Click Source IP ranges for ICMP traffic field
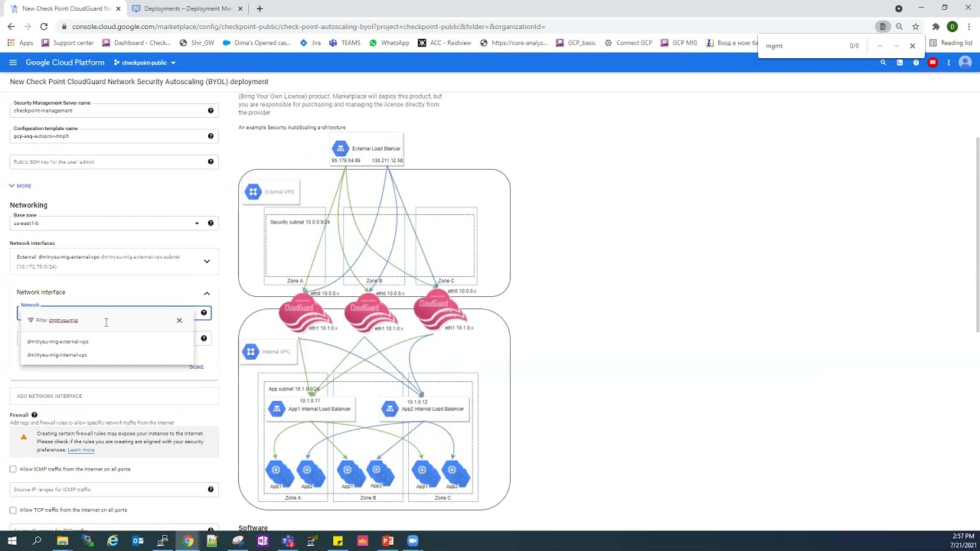Viewport: 980px width, 551px height. [x=107, y=489]
